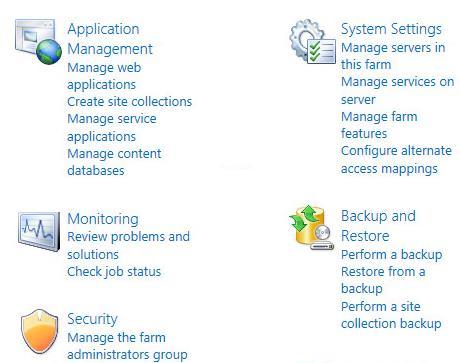This screenshot has height=363, width=460.
Task: Click the Backup and Restore database icon
Action: click(x=312, y=227)
